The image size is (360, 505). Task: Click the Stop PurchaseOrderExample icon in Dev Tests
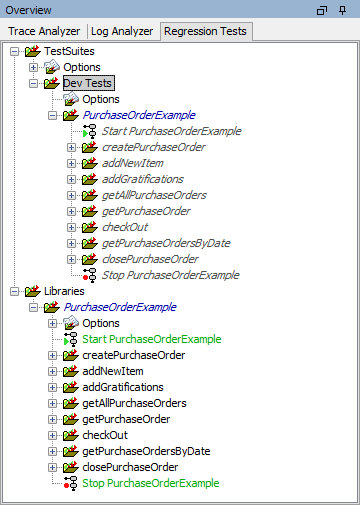[90, 275]
